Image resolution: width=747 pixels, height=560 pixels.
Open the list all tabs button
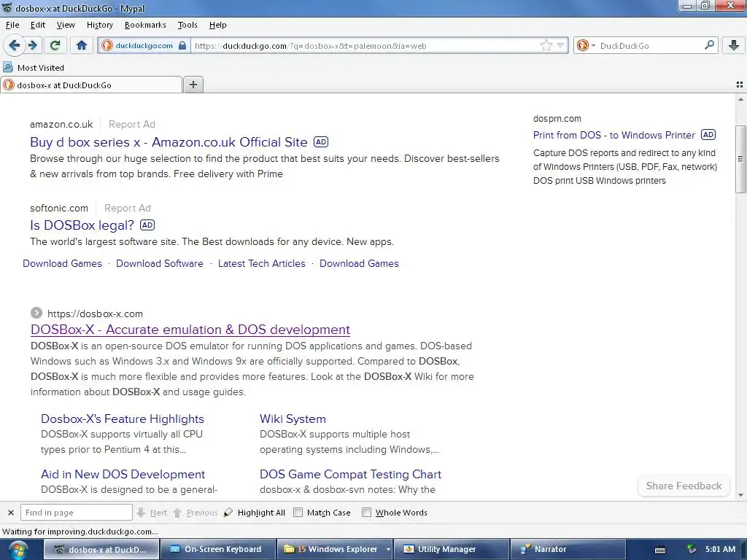[x=740, y=85]
